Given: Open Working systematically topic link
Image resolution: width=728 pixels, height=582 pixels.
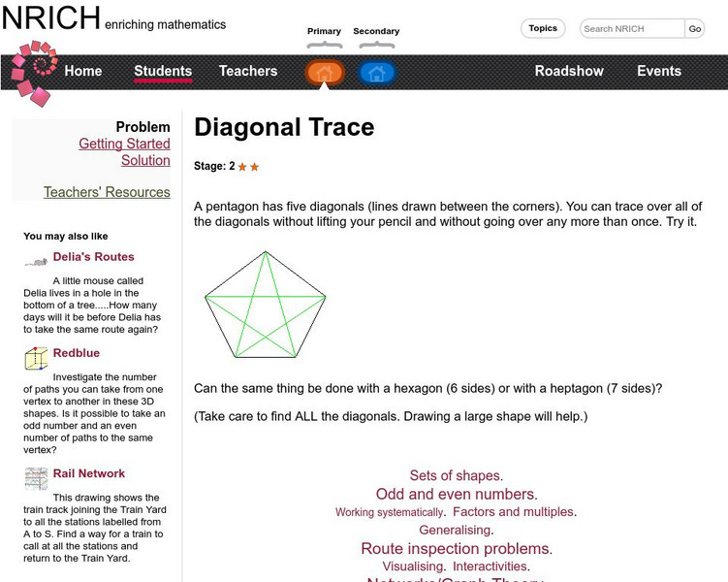Looking at the screenshot, I should tap(391, 512).
